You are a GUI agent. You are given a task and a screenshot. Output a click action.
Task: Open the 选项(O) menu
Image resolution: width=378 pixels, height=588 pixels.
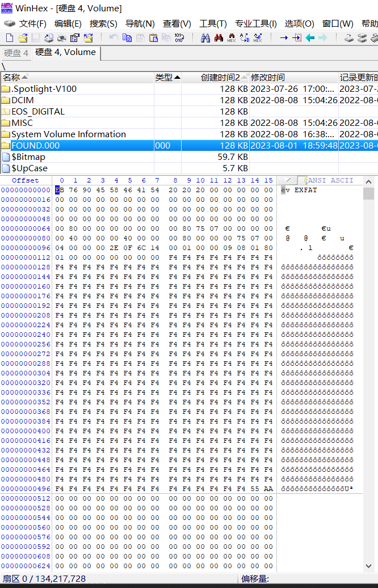coord(299,24)
